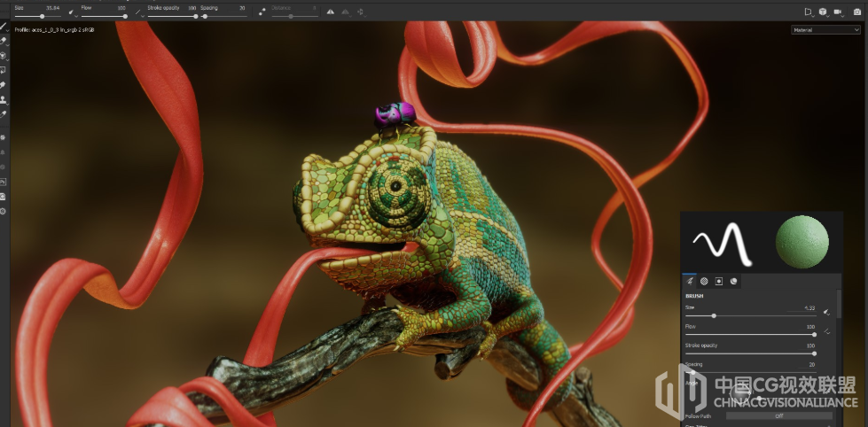This screenshot has height=427, width=868.
Task: Select the Eraser tool
Action: pyautogui.click(x=4, y=41)
